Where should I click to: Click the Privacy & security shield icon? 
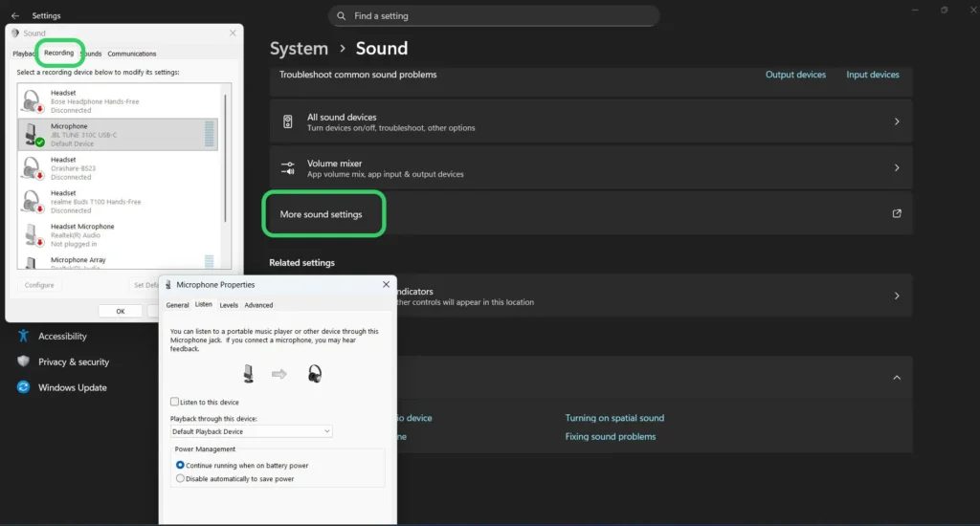click(23, 362)
